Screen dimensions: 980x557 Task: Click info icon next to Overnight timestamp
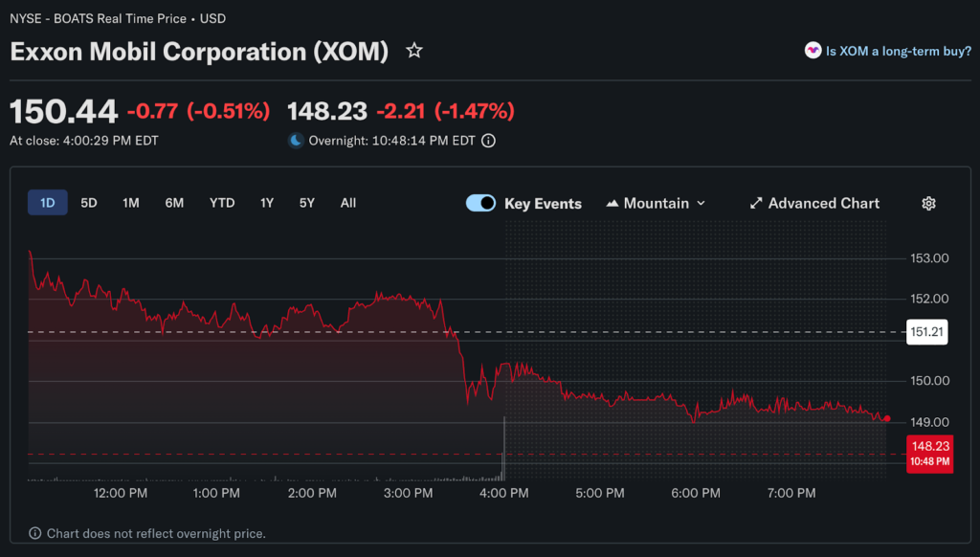coord(488,141)
